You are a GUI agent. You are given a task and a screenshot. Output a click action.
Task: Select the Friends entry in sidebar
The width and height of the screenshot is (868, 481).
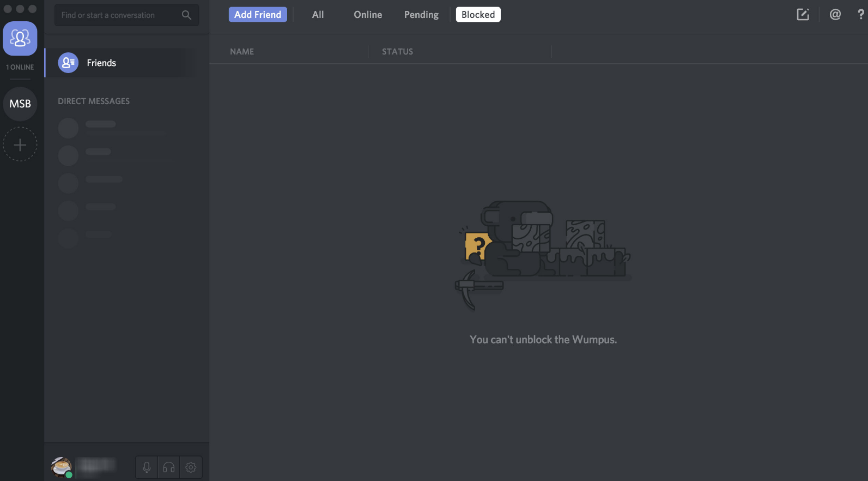[120, 63]
